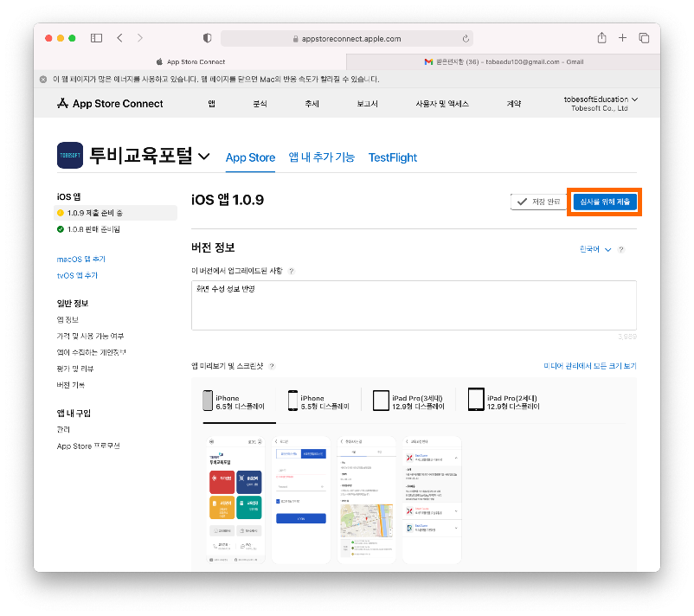The width and height of the screenshot is (694, 616).
Task: Open help icon next to 한국어
Action: tap(621, 249)
